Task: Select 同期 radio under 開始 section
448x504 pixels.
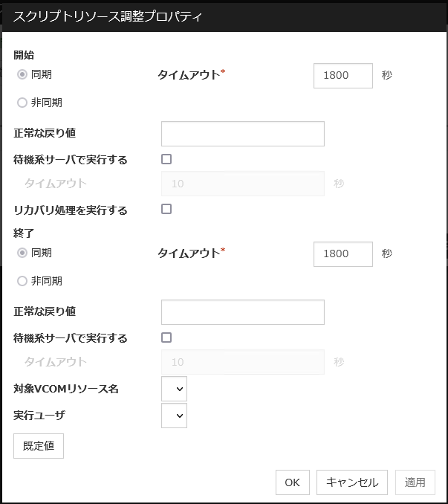Action: point(22,74)
